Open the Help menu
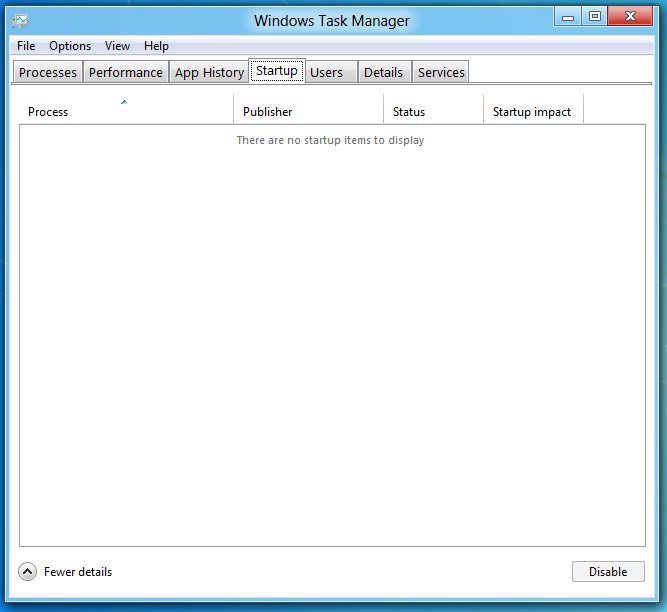Screen dimensions: 667x612 [x=156, y=46]
